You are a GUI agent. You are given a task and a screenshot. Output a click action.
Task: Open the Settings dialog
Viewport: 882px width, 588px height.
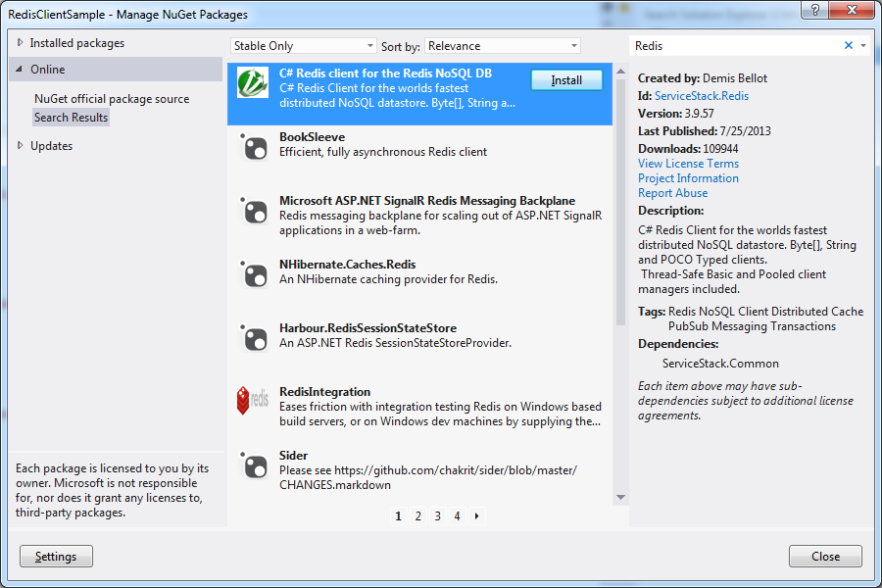[x=56, y=556]
